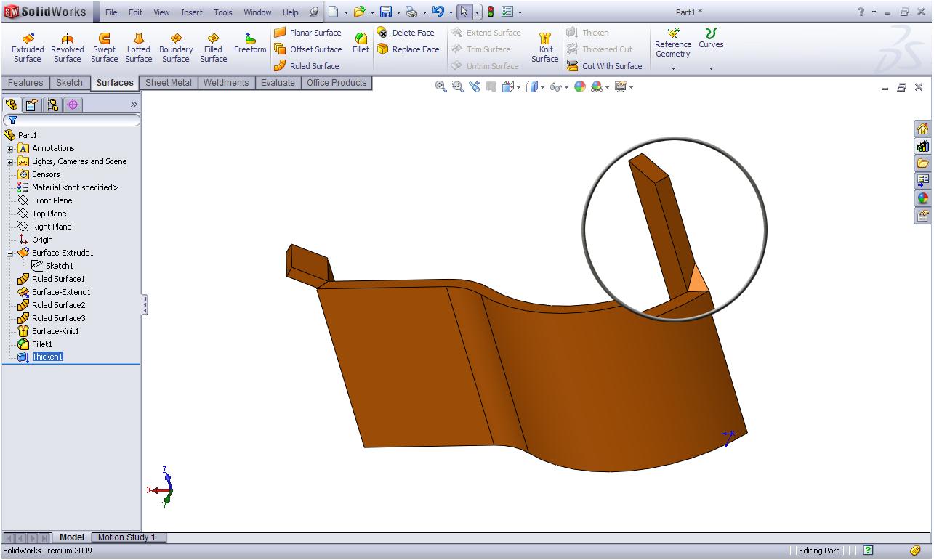
Task: Expand the Undo dropdown arrow
Action: click(451, 12)
